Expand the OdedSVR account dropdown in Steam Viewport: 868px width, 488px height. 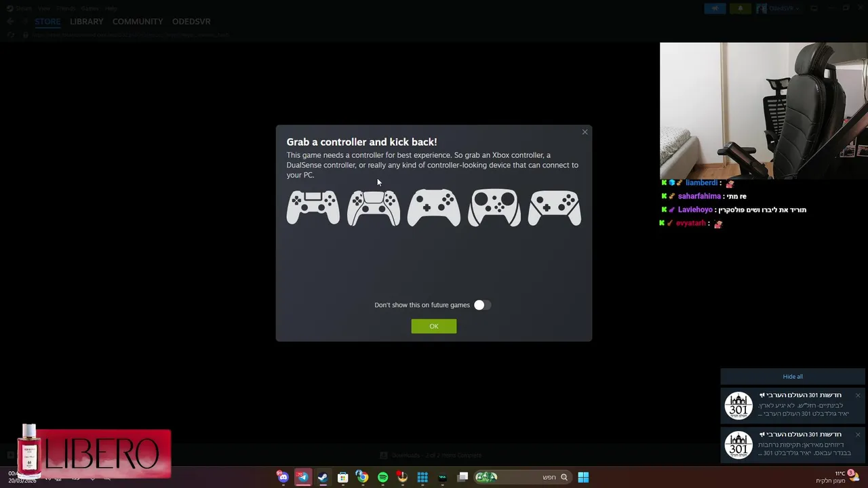click(778, 8)
